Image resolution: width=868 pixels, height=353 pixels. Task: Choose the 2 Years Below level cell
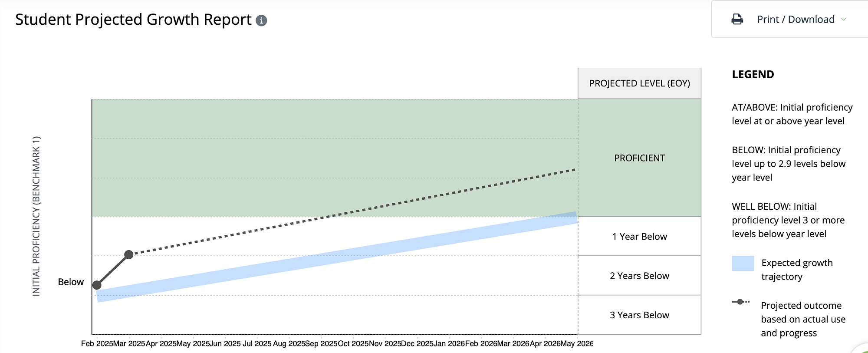[639, 276]
